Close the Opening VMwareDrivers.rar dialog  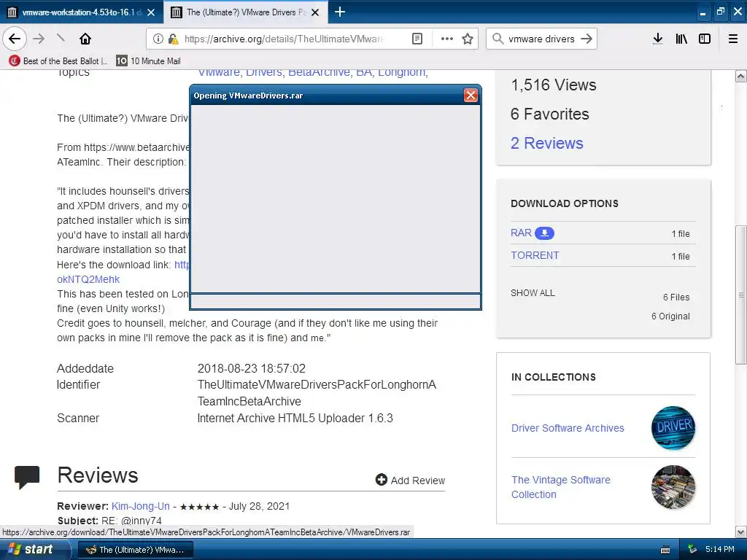471,96
